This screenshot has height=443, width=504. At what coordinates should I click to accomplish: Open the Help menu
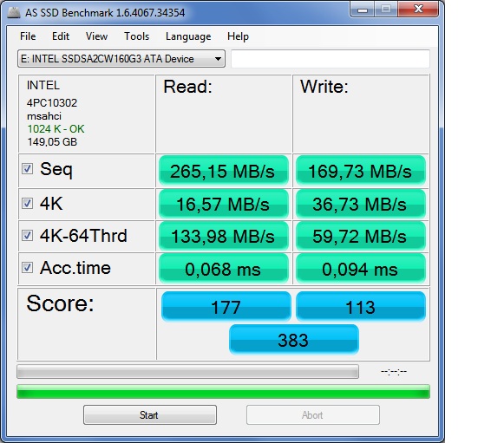pos(238,36)
